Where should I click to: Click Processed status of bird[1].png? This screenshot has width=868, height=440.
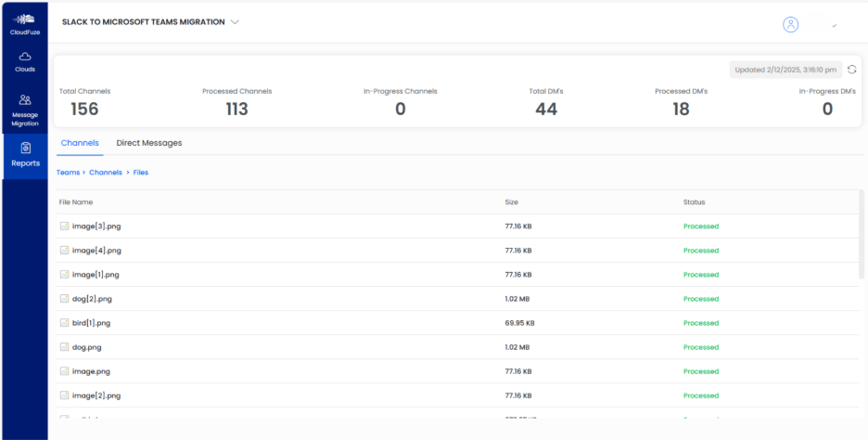(x=701, y=323)
